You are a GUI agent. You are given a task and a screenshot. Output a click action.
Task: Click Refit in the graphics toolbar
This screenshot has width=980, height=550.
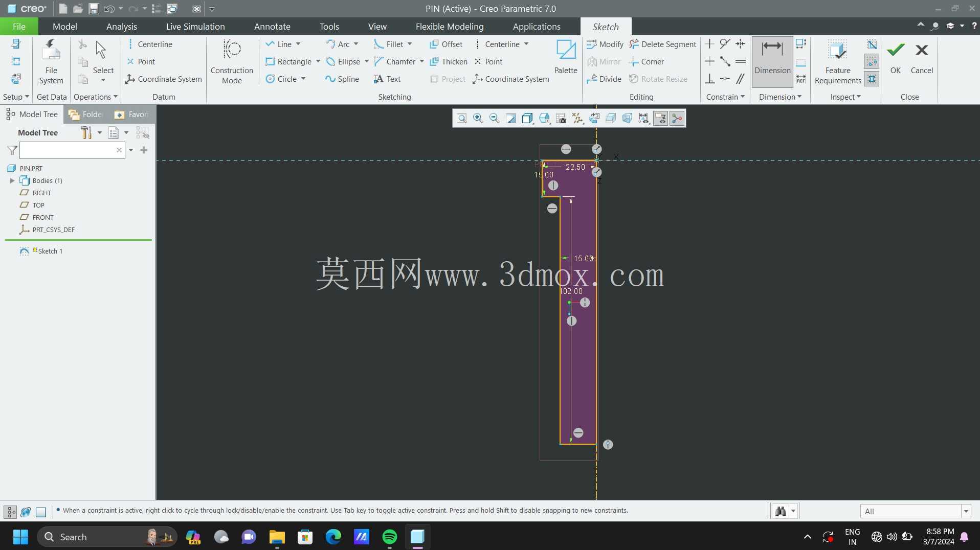tap(461, 119)
